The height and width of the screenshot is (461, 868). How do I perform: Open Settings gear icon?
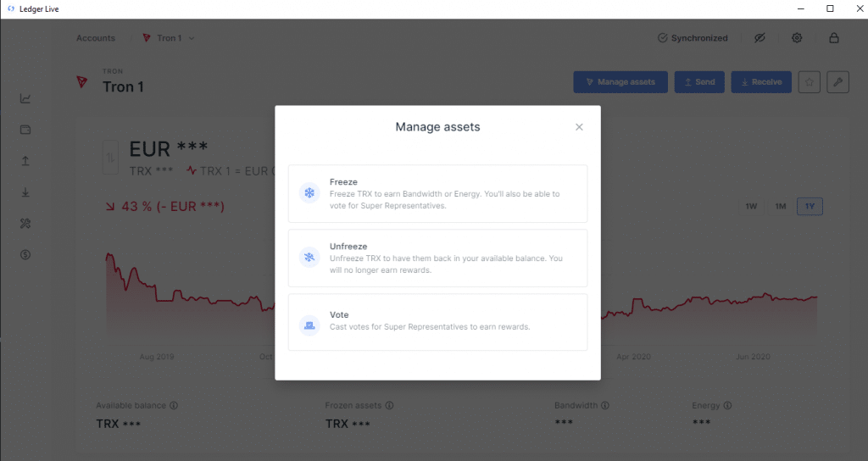coord(797,37)
